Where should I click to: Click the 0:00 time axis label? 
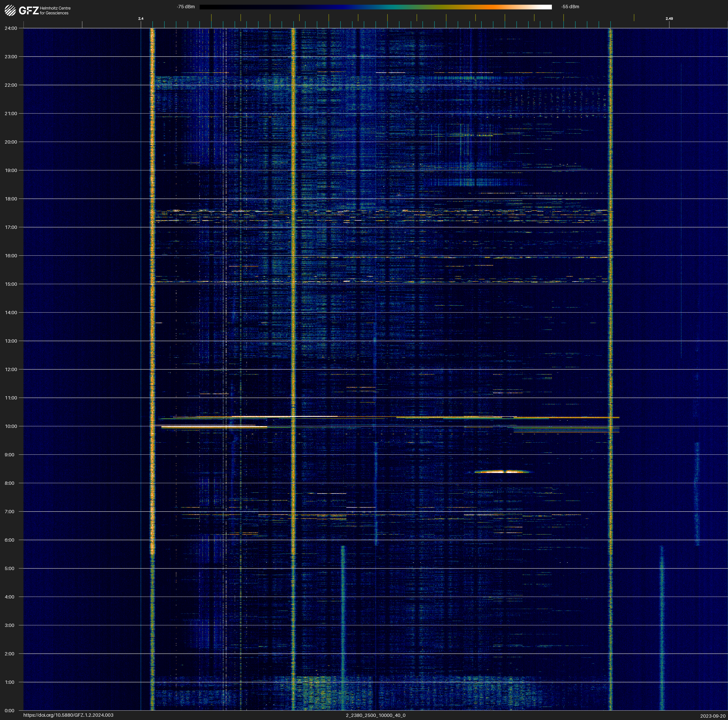[10, 711]
